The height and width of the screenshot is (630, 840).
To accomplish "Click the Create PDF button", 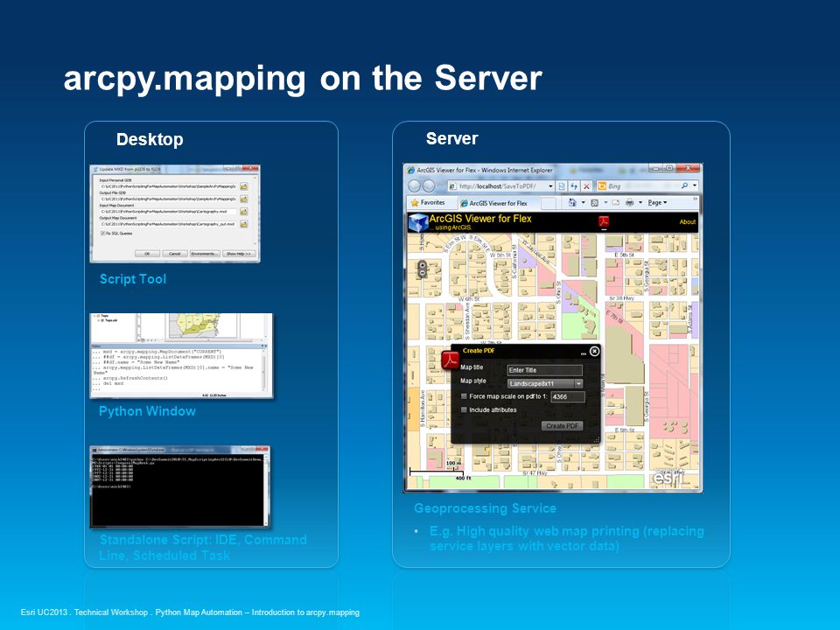I will tap(562, 426).
